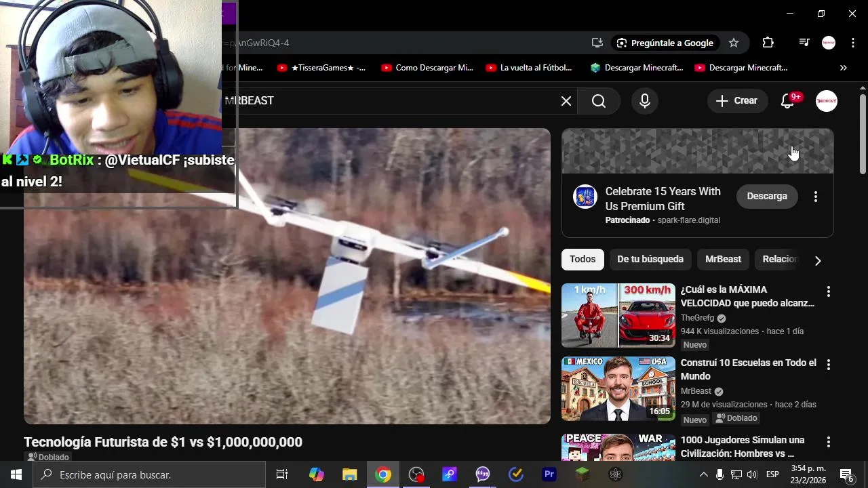Open OBS Studio from the taskbar
The height and width of the screenshot is (488, 868).
click(x=416, y=474)
